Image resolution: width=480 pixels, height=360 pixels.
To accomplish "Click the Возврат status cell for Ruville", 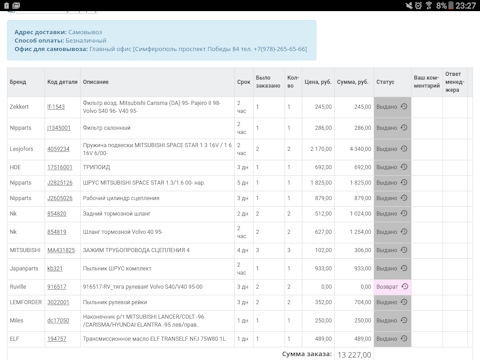I will tap(393, 287).
